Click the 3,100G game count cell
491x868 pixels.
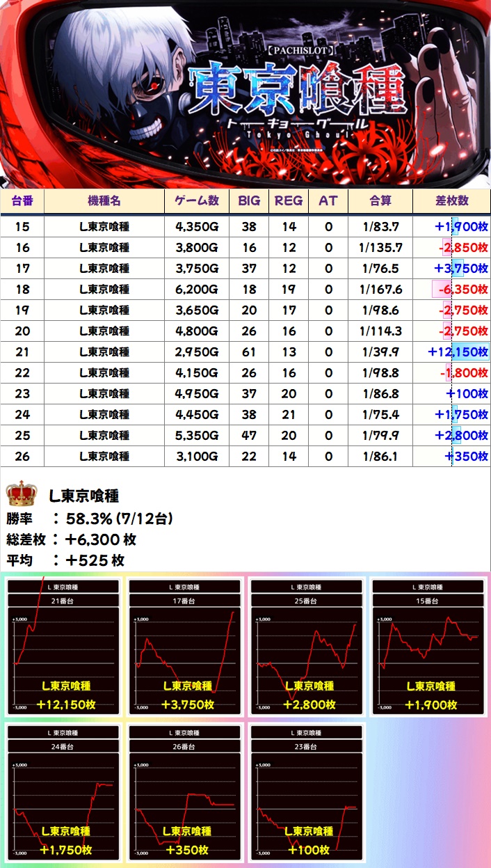[197, 457]
